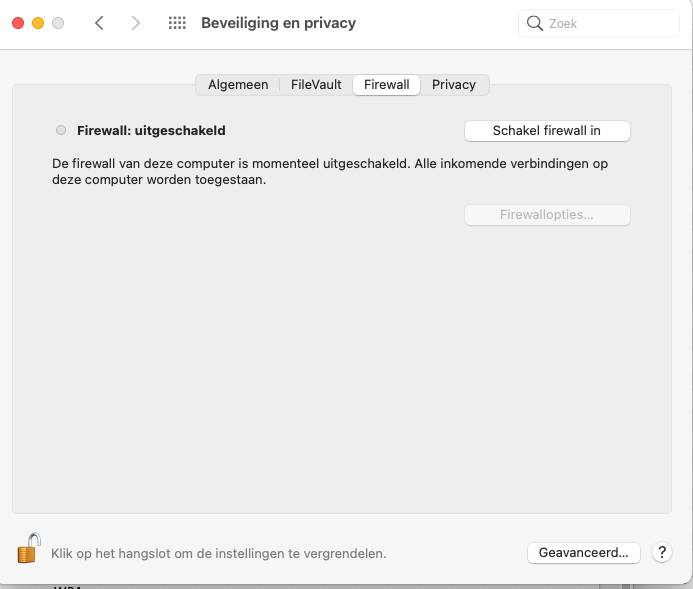Click the gray firewall status indicator dot
The image size is (693, 589).
point(61,130)
